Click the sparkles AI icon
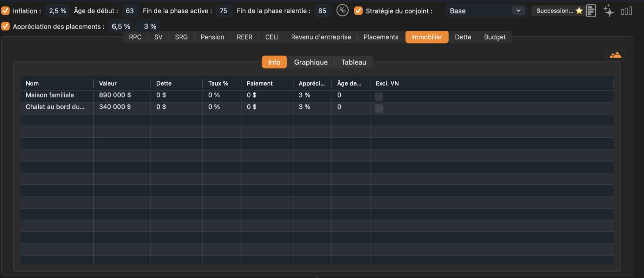This screenshot has width=644, height=278. tap(609, 11)
